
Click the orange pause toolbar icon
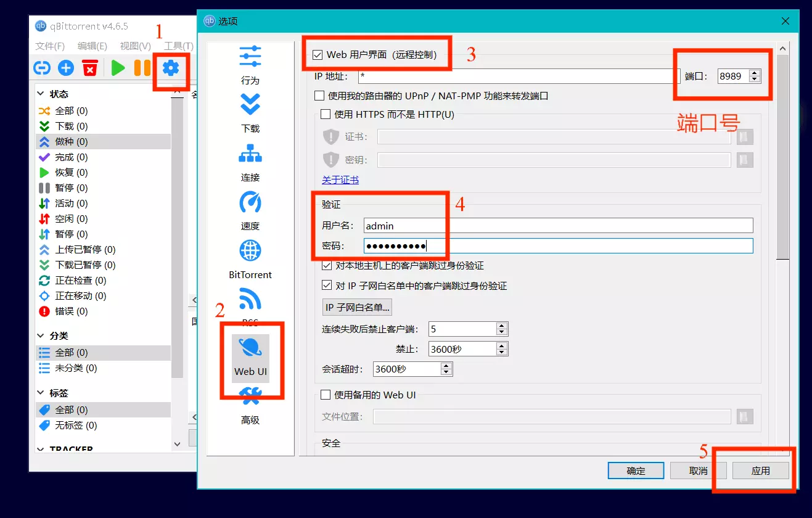point(142,68)
